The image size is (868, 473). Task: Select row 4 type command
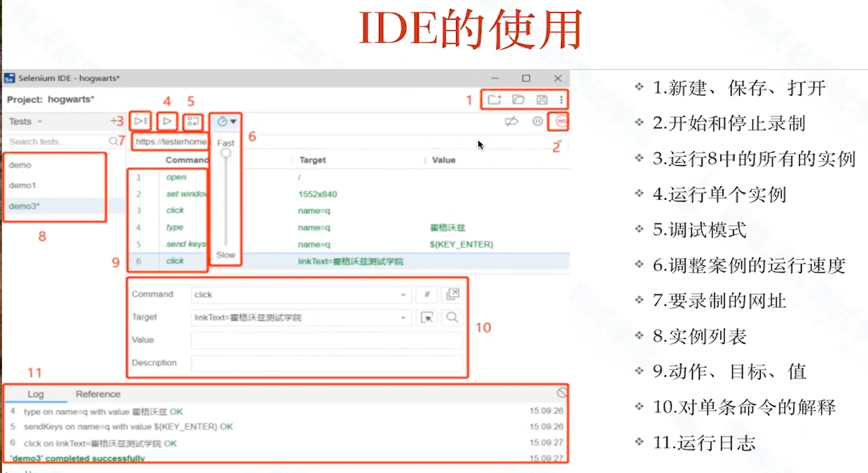pyautogui.click(x=348, y=227)
